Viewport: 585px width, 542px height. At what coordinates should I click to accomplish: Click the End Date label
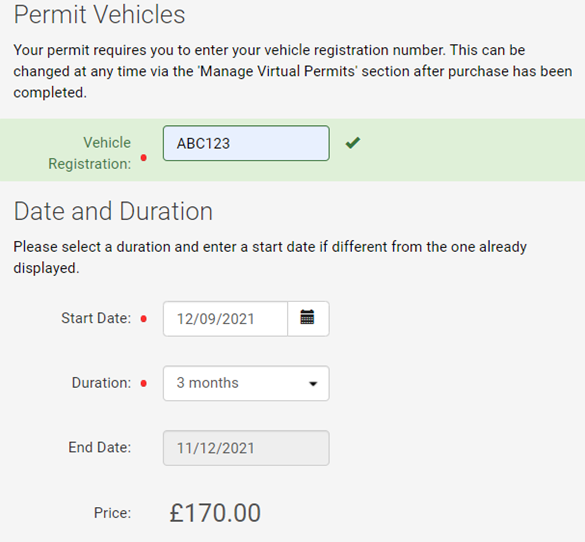tap(100, 447)
